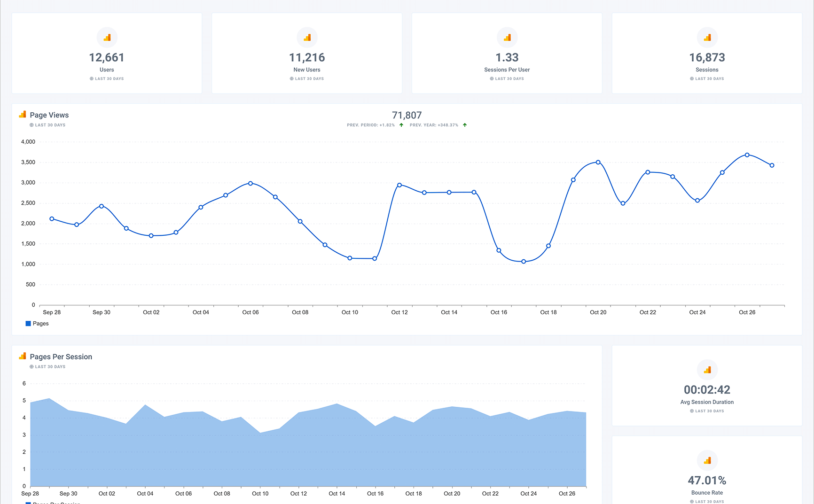Click the analytics icon above Avg Session Duration
Viewport: 814px width, 504px height.
pyautogui.click(x=707, y=370)
